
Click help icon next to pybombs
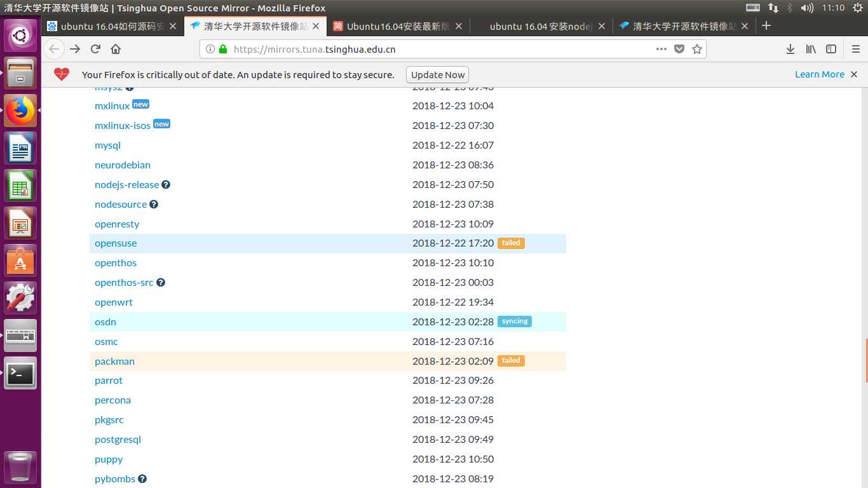pyautogui.click(x=142, y=478)
